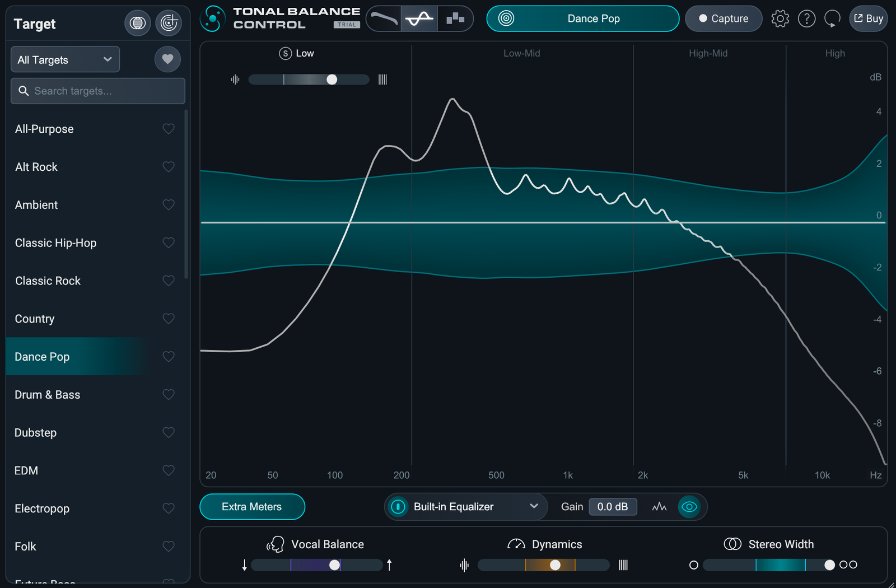Viewport: 896px width, 588px height.
Task: Click the Extra Meters button
Action: [x=252, y=506]
